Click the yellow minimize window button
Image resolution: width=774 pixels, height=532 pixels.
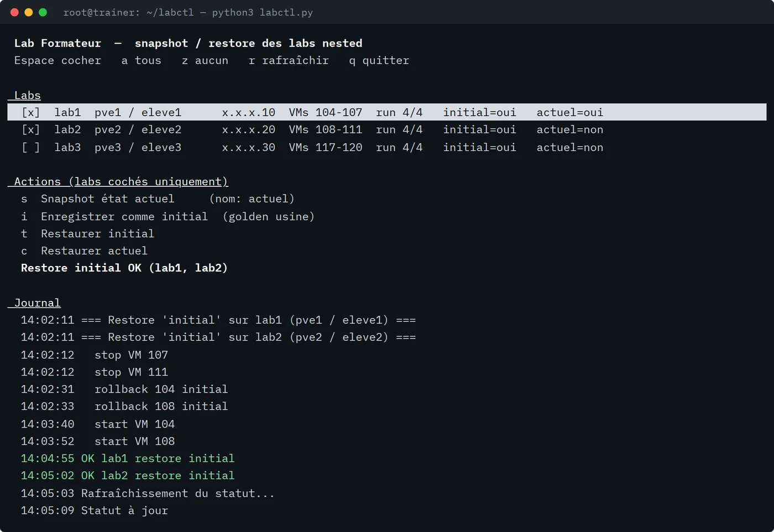29,12
